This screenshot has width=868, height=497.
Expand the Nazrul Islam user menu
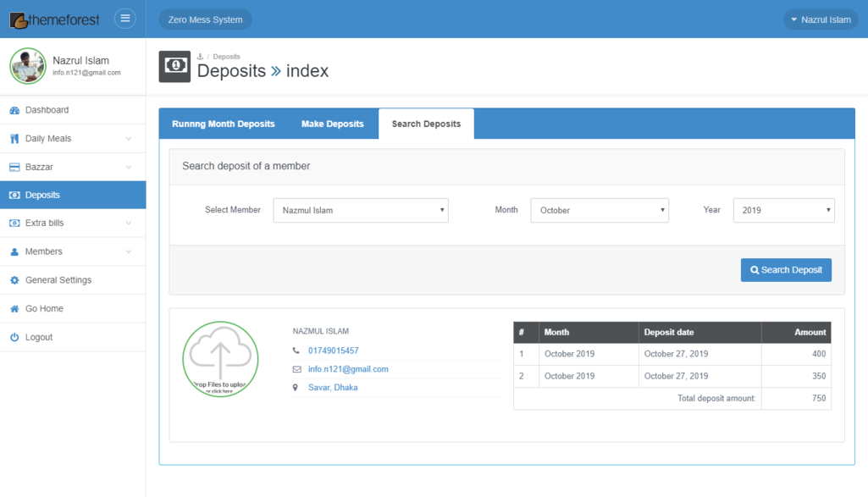tap(820, 19)
